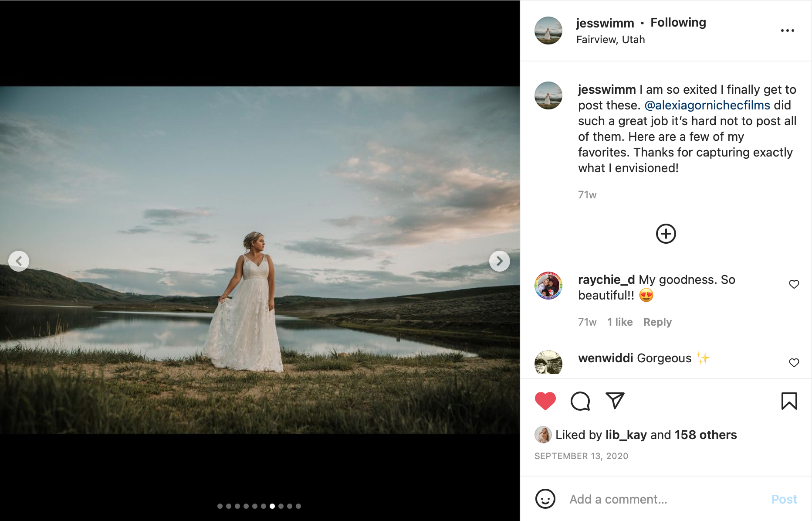This screenshot has width=812, height=521.
Task: Open the comment bubble icon
Action: pyautogui.click(x=580, y=401)
